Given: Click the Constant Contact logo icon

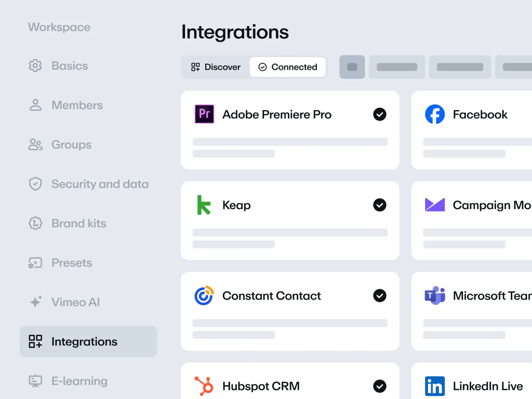Looking at the screenshot, I should tap(204, 295).
